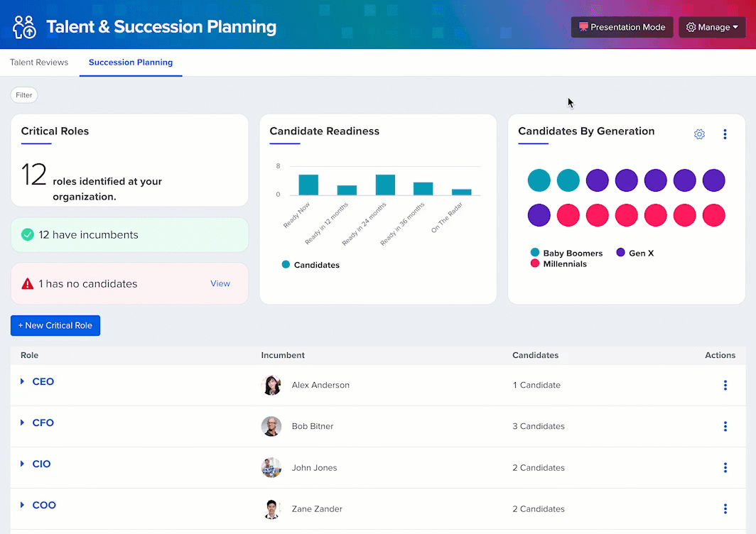Open actions menu for COO row
756x534 pixels.
pyautogui.click(x=725, y=509)
